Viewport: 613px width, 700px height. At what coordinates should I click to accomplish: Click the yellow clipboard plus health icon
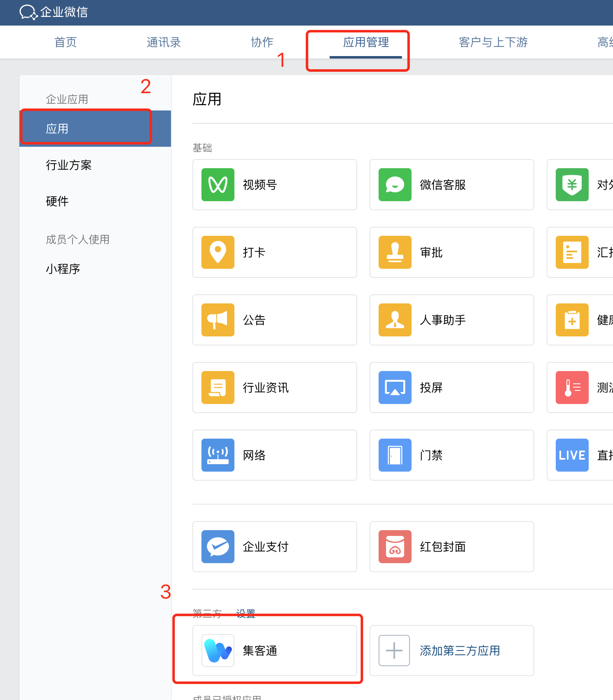[572, 320]
